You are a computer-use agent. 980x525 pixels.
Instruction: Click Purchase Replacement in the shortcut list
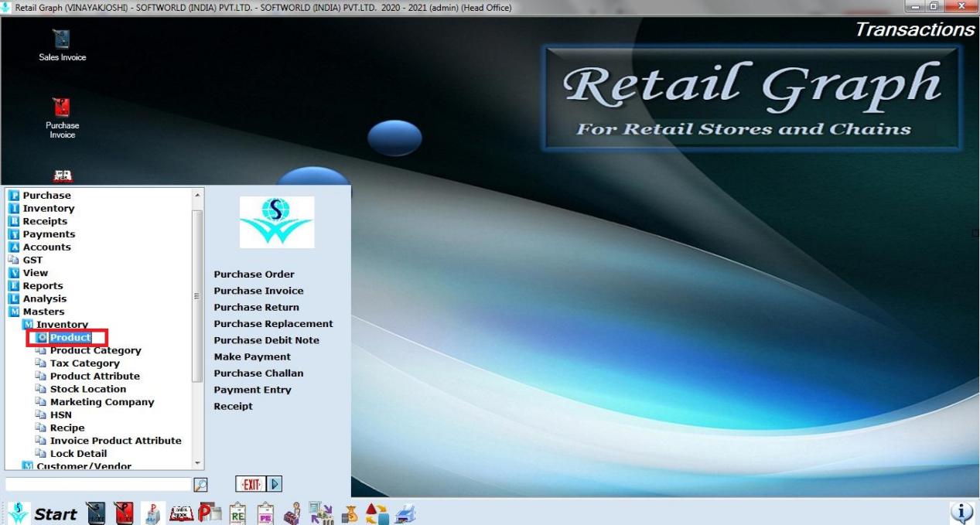click(273, 324)
